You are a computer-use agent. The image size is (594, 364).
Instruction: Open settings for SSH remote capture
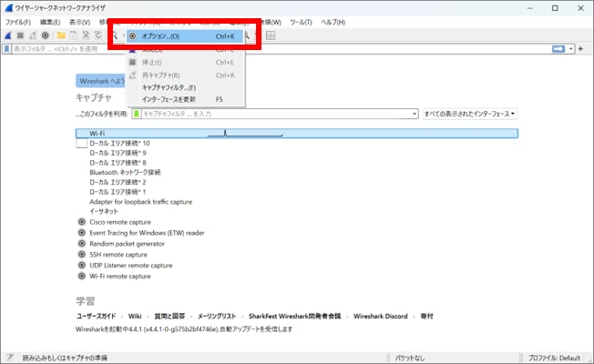click(x=81, y=254)
